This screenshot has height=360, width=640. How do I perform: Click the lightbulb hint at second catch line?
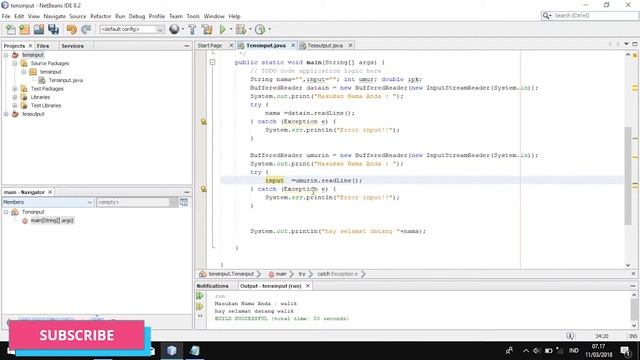(x=203, y=189)
